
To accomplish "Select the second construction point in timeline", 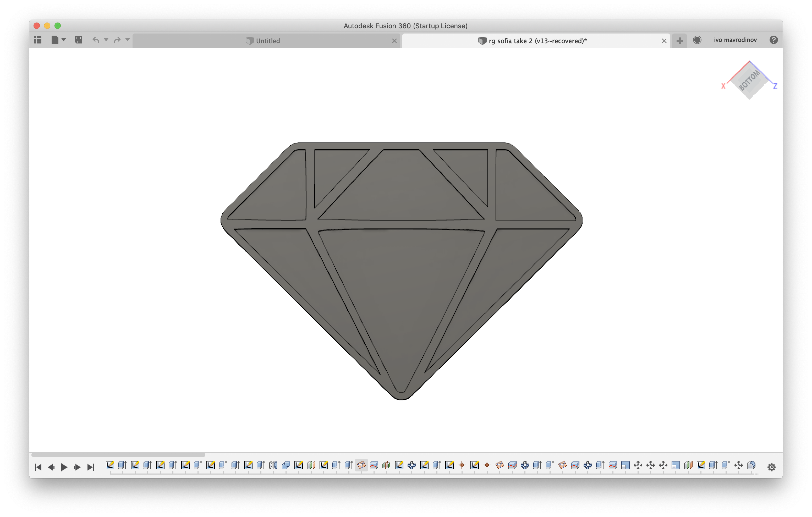I will pyautogui.click(x=487, y=465).
